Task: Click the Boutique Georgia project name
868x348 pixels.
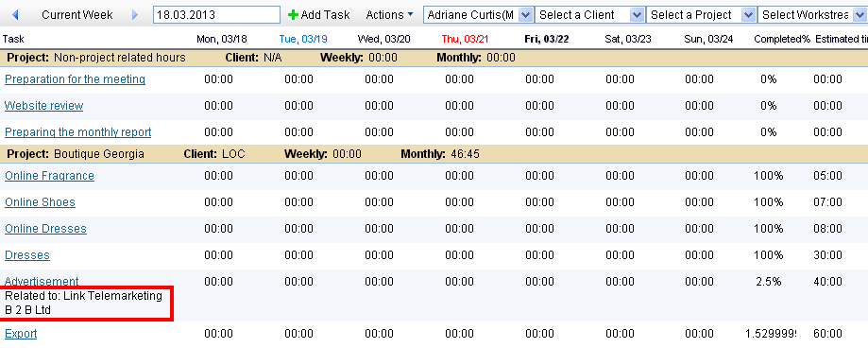Action: [99, 154]
